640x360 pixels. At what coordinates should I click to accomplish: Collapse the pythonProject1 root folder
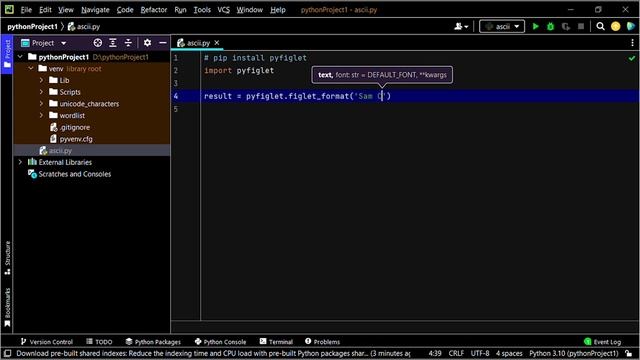click(20, 57)
